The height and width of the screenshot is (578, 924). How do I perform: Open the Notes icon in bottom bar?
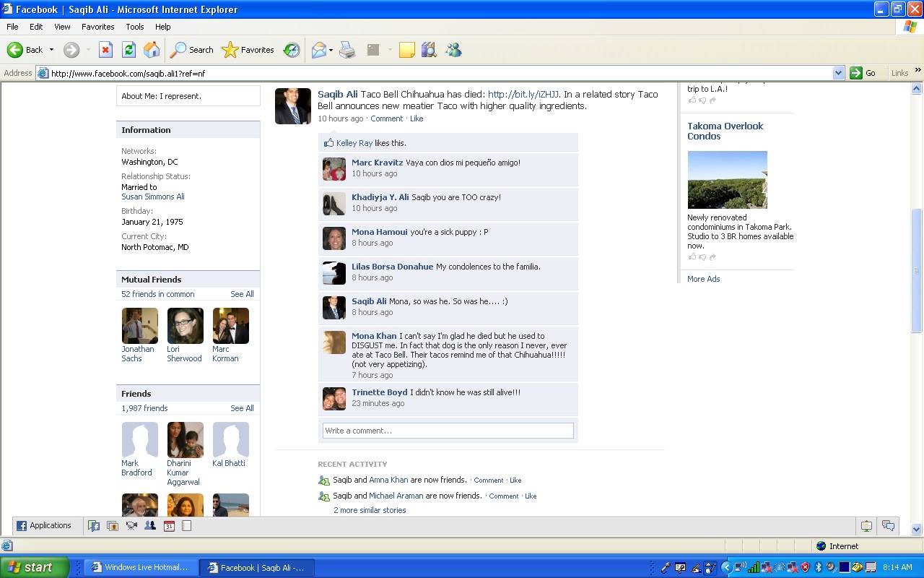tap(186, 526)
